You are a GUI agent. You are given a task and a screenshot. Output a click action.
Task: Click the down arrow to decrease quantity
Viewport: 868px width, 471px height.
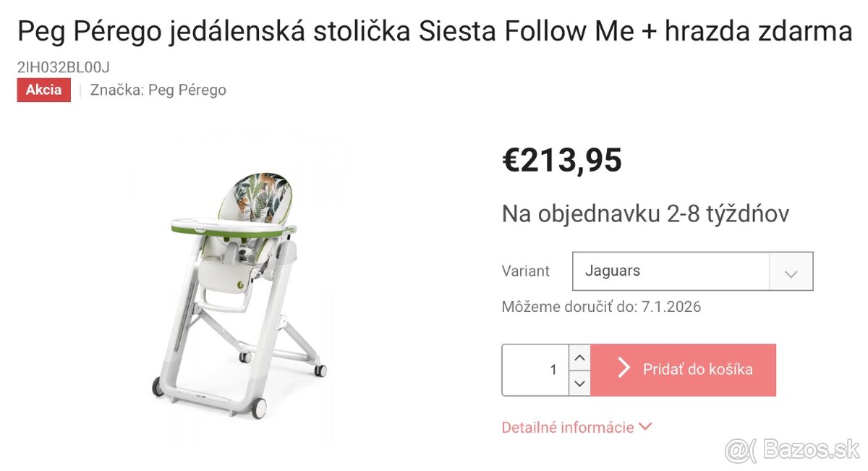[579, 383]
